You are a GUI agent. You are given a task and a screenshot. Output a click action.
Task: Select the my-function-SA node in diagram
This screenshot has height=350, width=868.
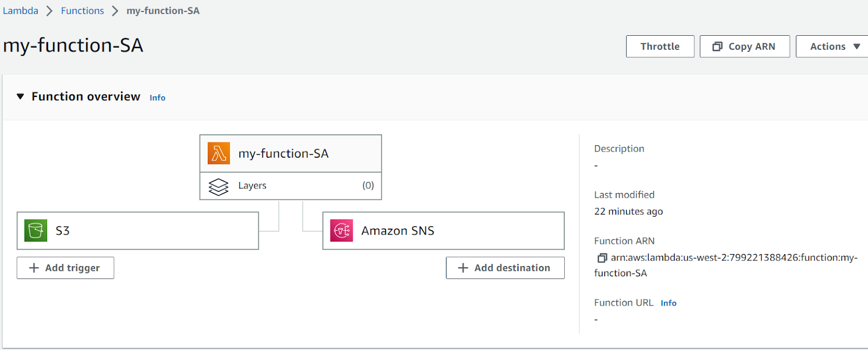(291, 154)
